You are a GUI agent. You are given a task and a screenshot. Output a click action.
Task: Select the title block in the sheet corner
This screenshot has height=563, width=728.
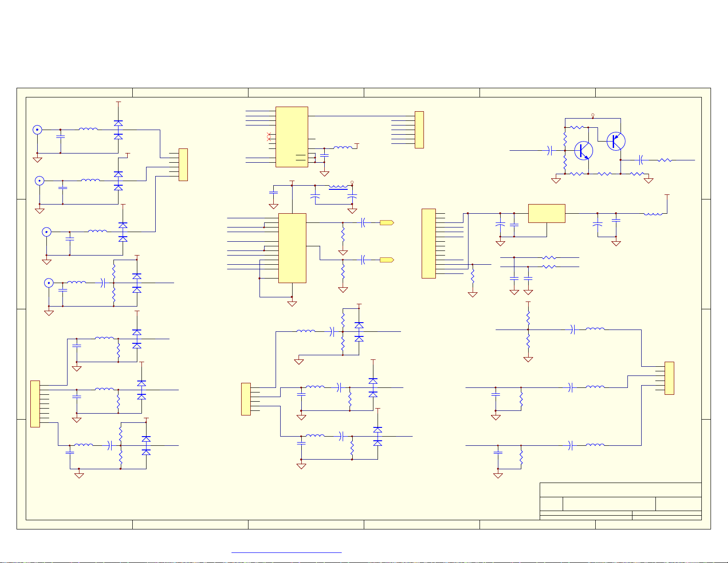pyautogui.click(x=621, y=501)
